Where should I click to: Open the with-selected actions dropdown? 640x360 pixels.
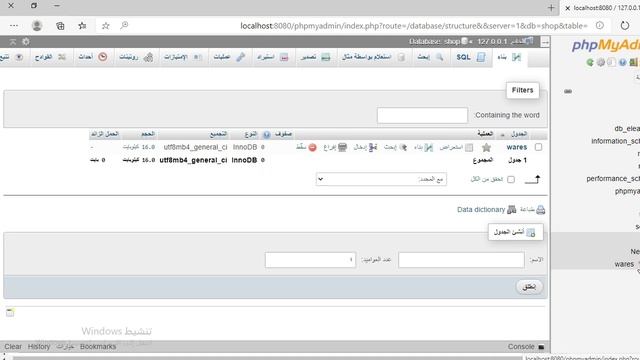(x=381, y=179)
